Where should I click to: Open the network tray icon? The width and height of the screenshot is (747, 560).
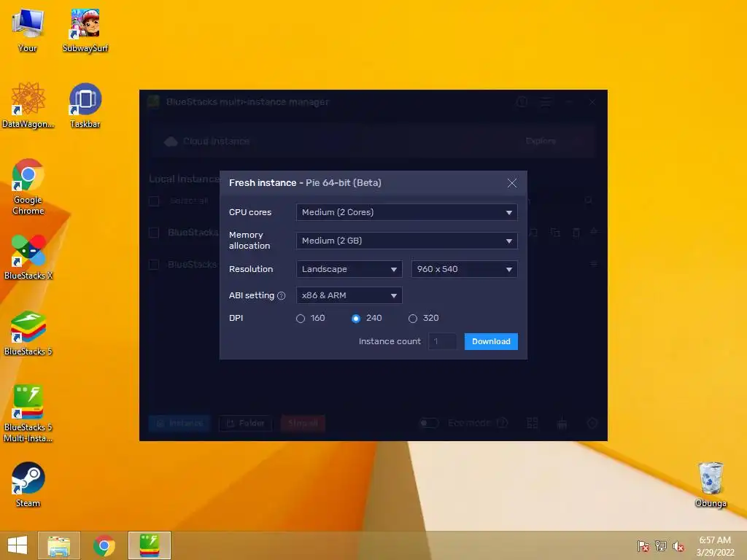(x=661, y=546)
